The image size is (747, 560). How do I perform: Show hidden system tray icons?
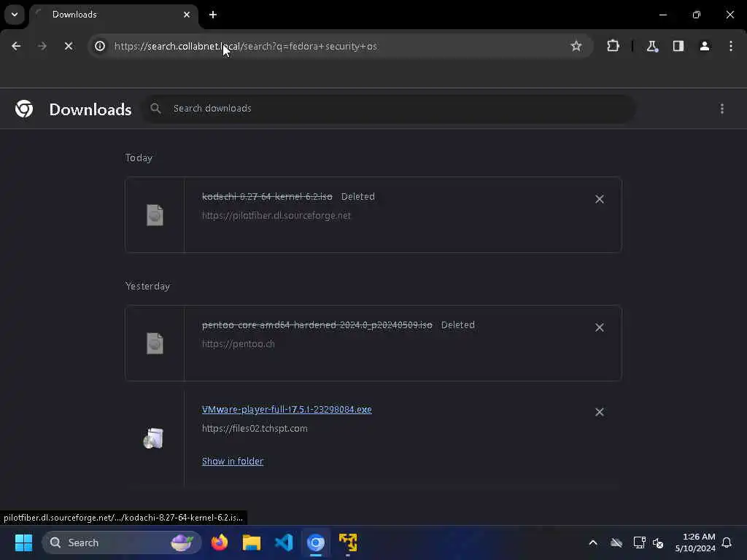pyautogui.click(x=593, y=542)
